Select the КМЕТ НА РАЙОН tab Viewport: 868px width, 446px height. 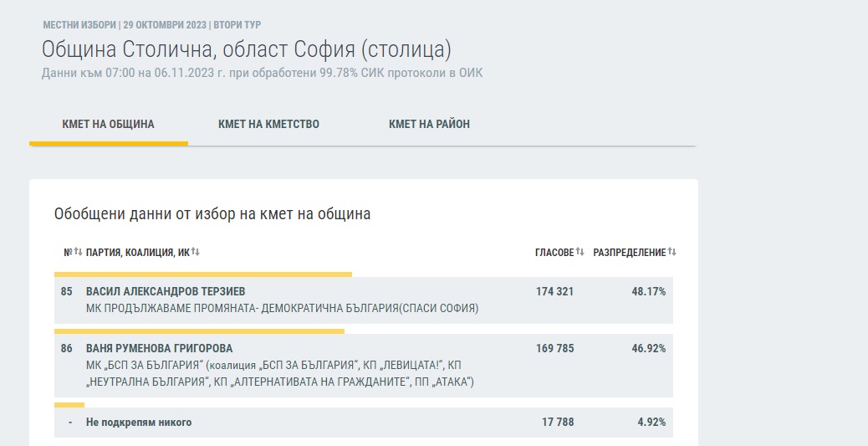[429, 125]
